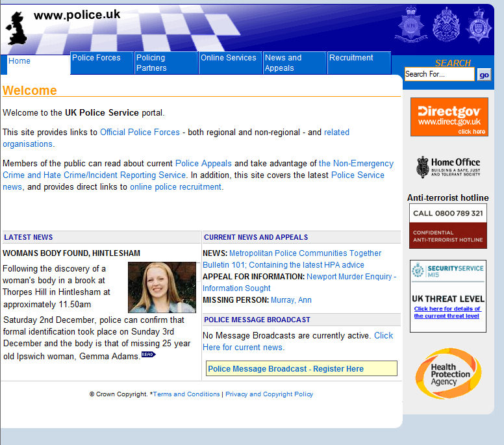Open the Home Office logo link
The width and height of the screenshot is (504, 445).
coord(448,167)
